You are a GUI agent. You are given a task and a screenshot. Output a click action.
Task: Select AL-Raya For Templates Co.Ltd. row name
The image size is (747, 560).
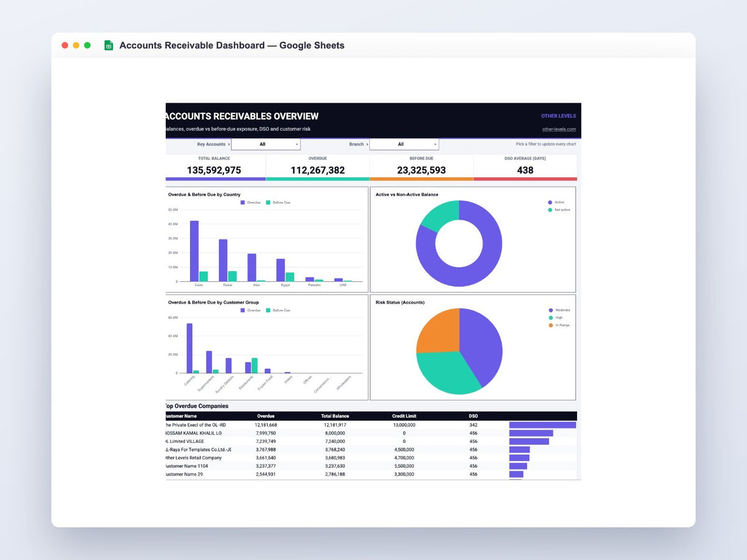pos(199,449)
